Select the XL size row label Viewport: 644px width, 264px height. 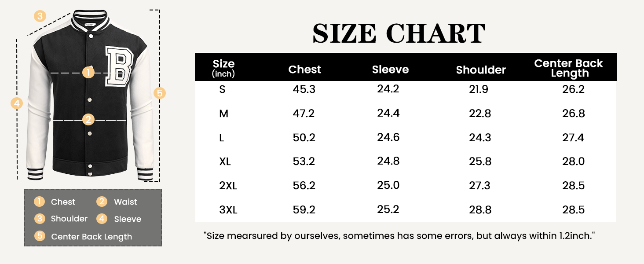[x=225, y=161]
